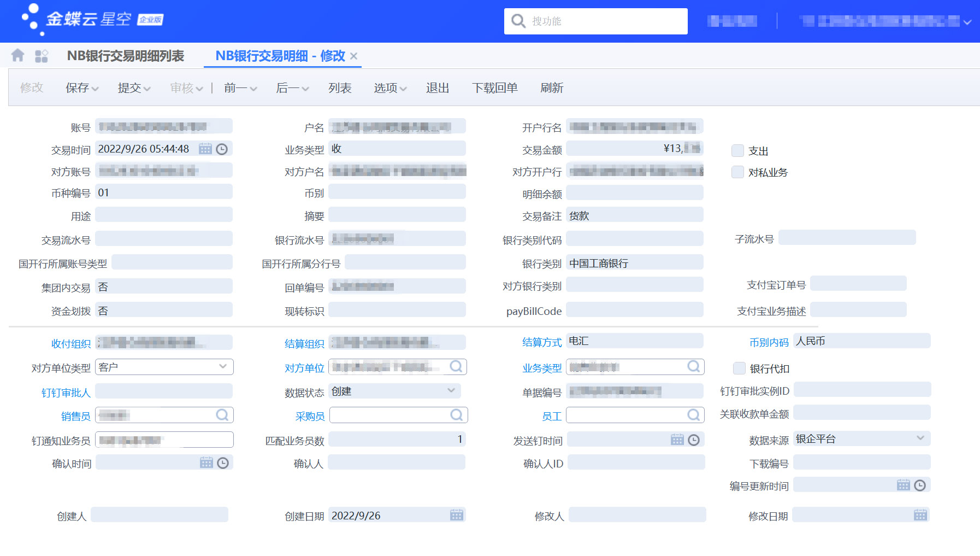Image resolution: width=980 pixels, height=556 pixels.
Task: Enable the 对私业务 checkbox
Action: coord(738,172)
